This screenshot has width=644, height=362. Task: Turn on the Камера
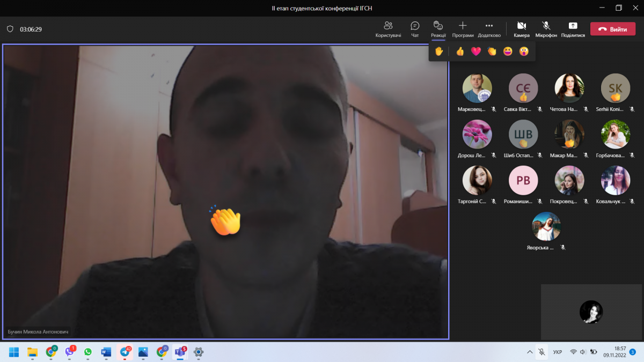[x=521, y=29]
